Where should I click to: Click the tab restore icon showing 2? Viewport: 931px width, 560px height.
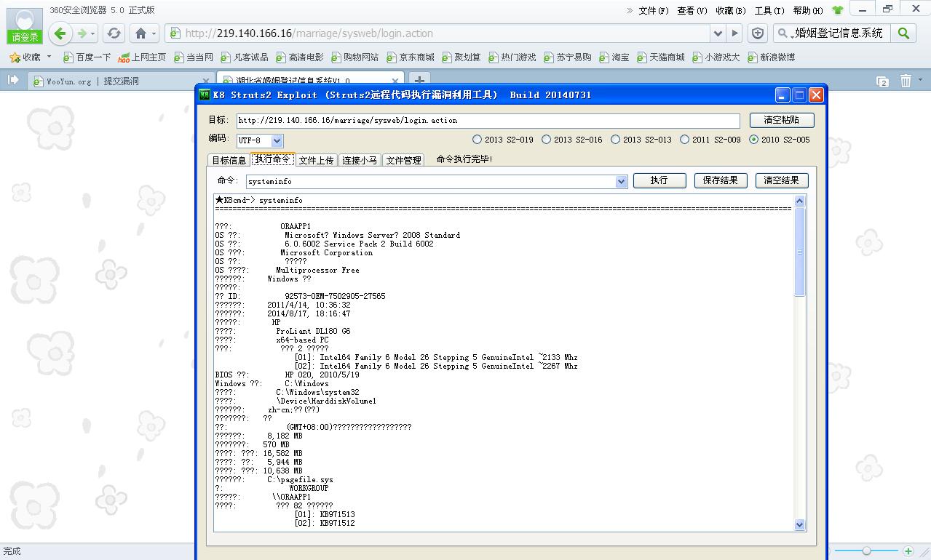click(882, 81)
